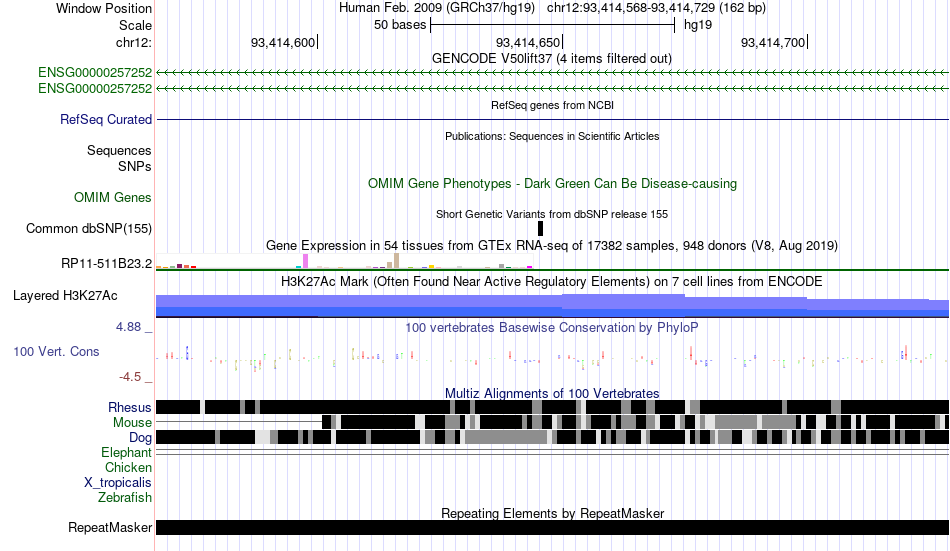Click the RepeatMasker track label

[x=110, y=528]
